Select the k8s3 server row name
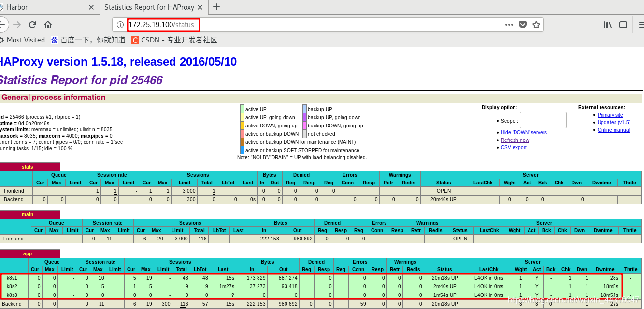The image size is (644, 309). [12, 295]
